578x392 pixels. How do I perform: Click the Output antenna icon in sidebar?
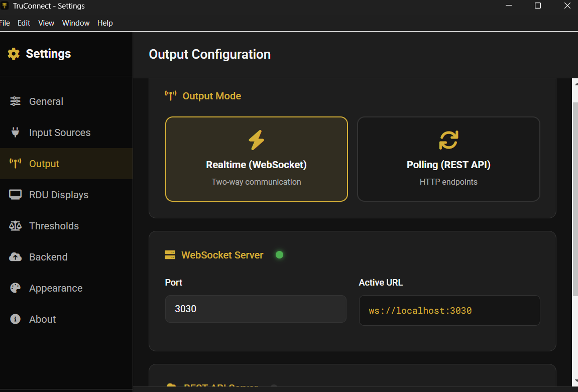pos(15,163)
